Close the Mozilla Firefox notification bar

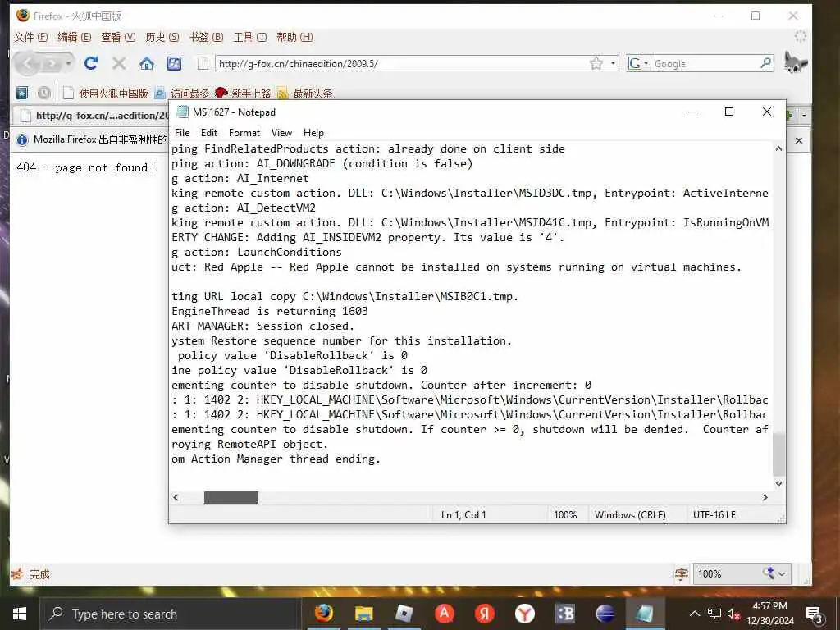point(799,140)
